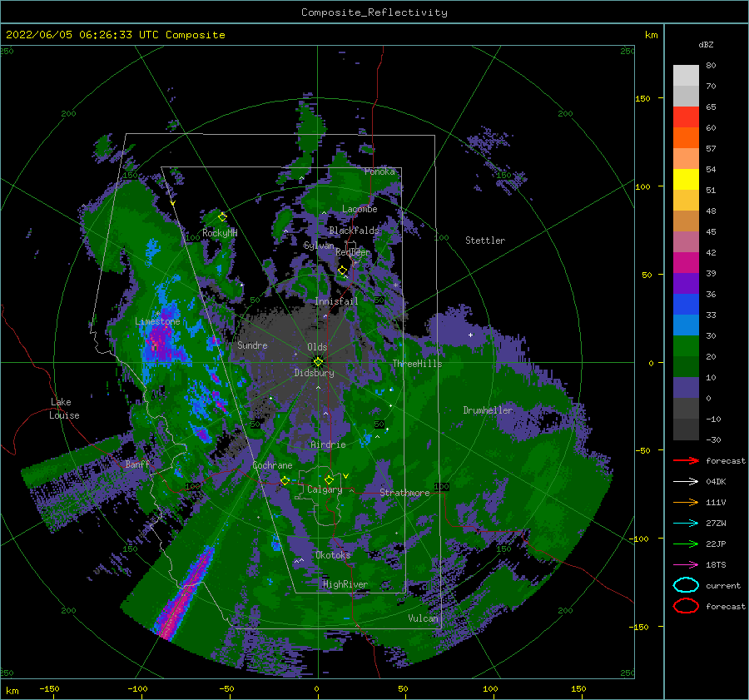This screenshot has width=749, height=700.
Task: Select the white 04DK arrow icon
Action: pyautogui.click(x=686, y=482)
